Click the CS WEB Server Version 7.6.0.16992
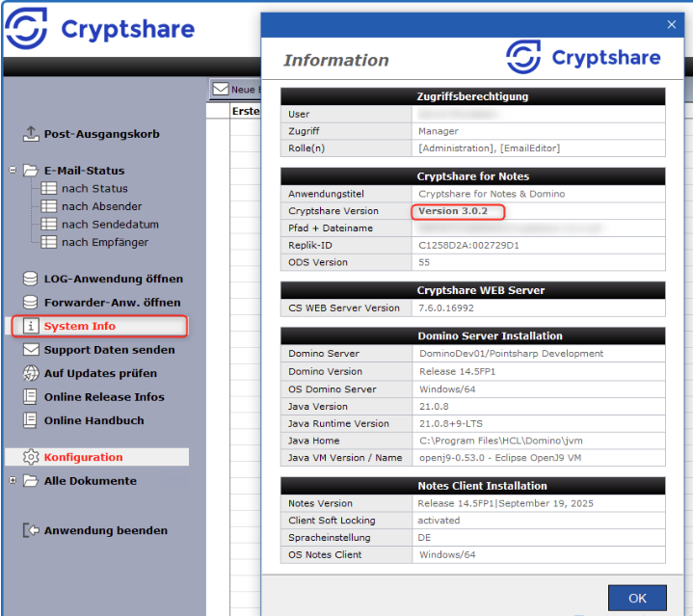Image resolution: width=693 pixels, height=616 pixels. (x=446, y=308)
